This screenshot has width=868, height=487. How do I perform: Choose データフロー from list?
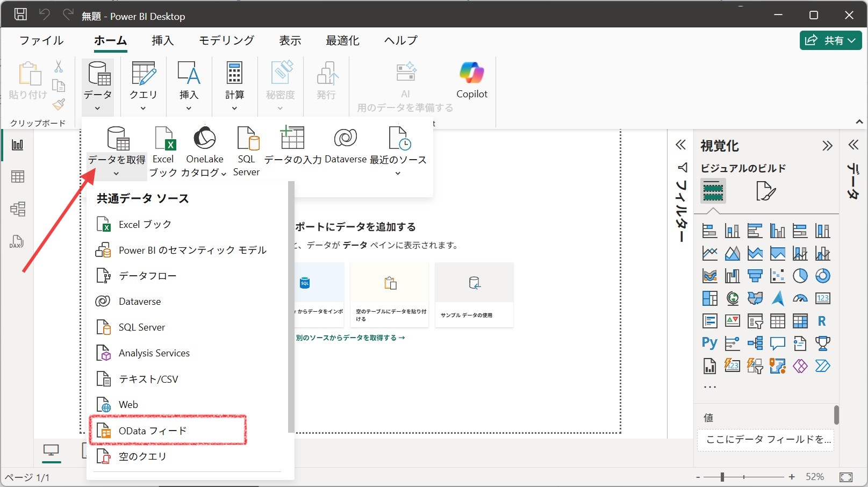coord(188,276)
